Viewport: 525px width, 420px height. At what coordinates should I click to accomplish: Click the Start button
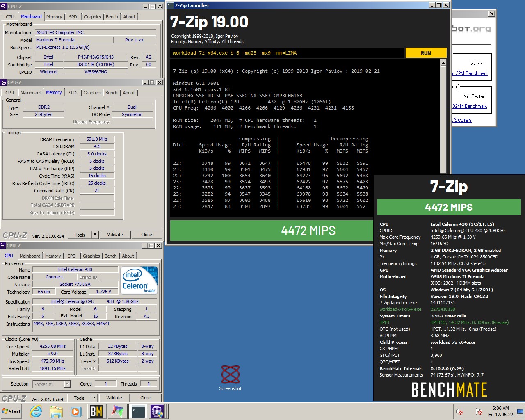(x=11, y=411)
